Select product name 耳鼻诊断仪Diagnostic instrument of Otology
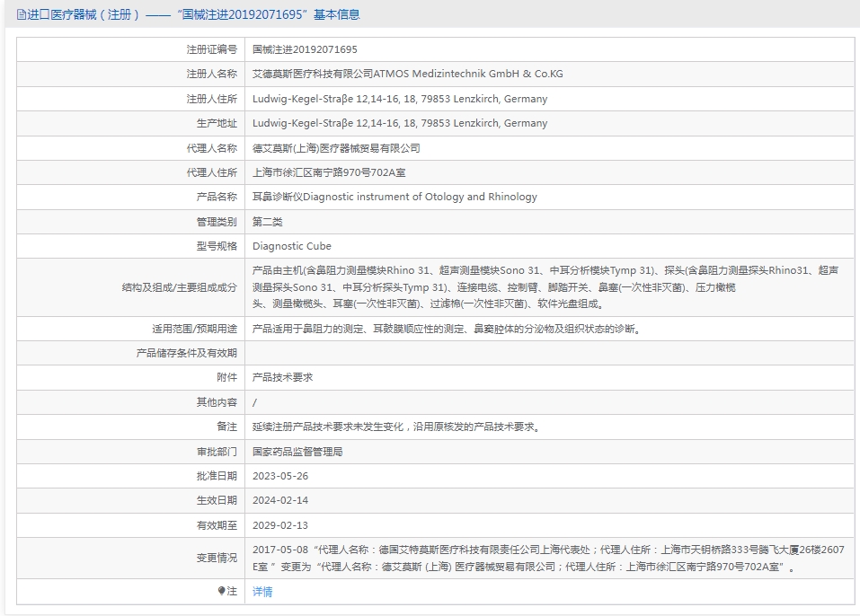This screenshot has height=616, width=860. tap(395, 196)
